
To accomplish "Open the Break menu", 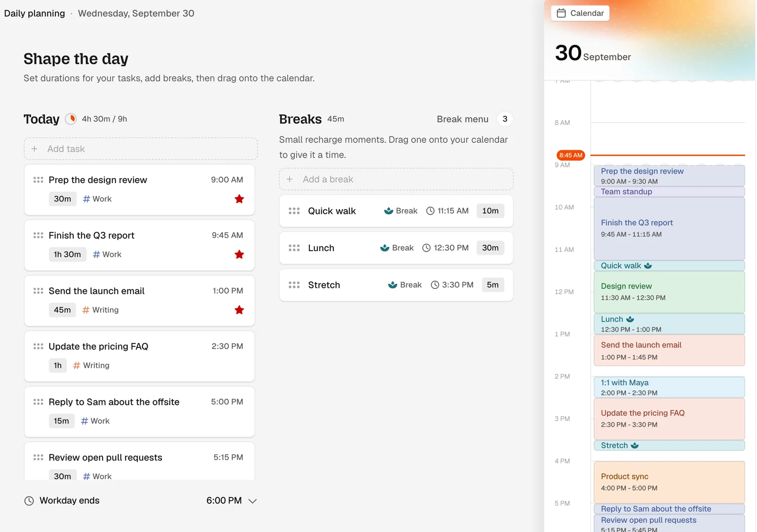I will 462,119.
